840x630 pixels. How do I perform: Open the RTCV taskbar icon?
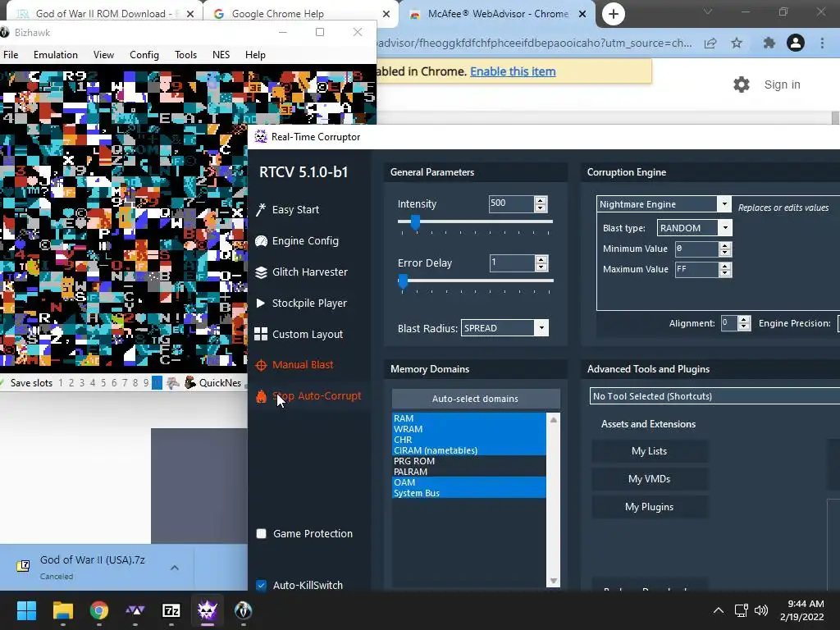(208, 610)
